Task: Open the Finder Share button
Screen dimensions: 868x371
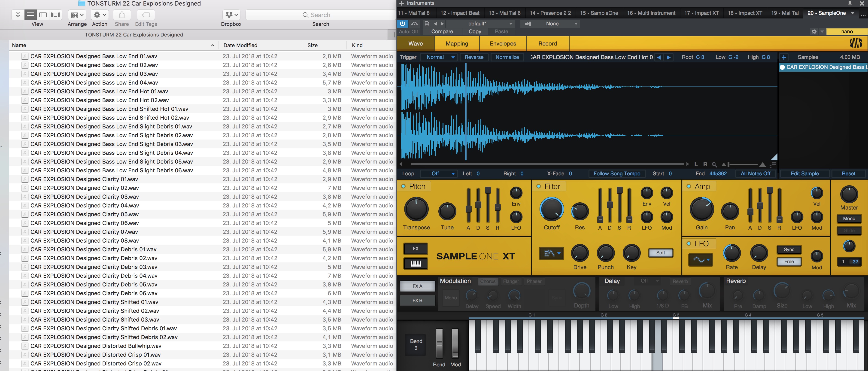Action: (x=122, y=15)
